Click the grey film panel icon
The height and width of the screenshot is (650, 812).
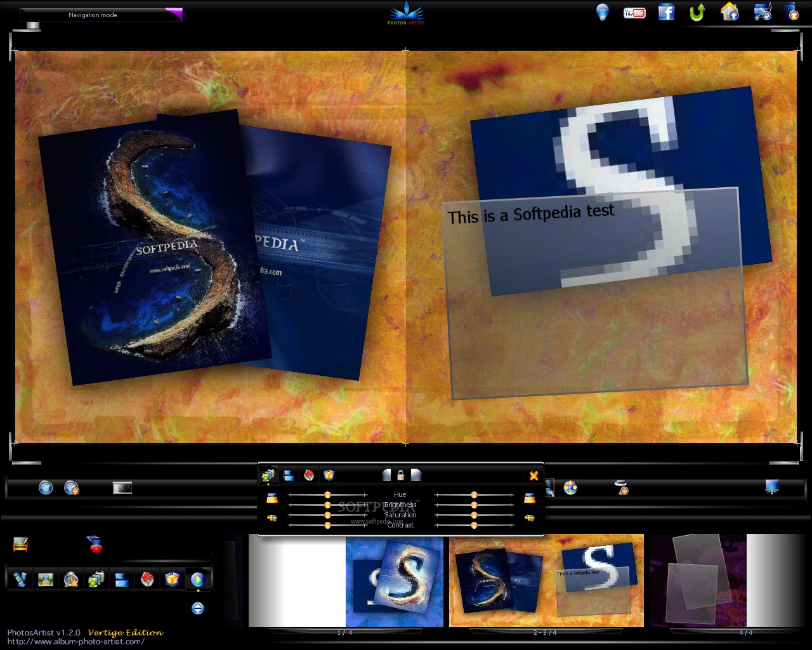tap(122, 487)
